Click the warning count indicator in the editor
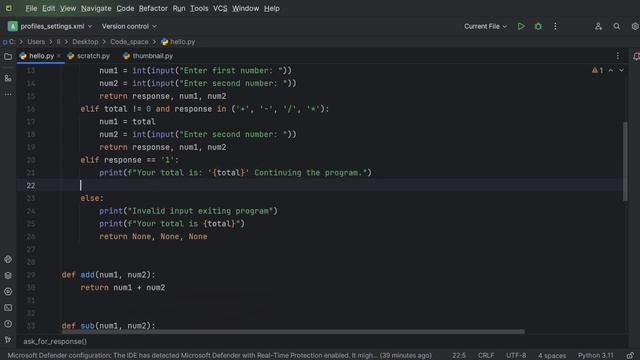Viewport: 640px width, 360px height. pyautogui.click(x=597, y=70)
